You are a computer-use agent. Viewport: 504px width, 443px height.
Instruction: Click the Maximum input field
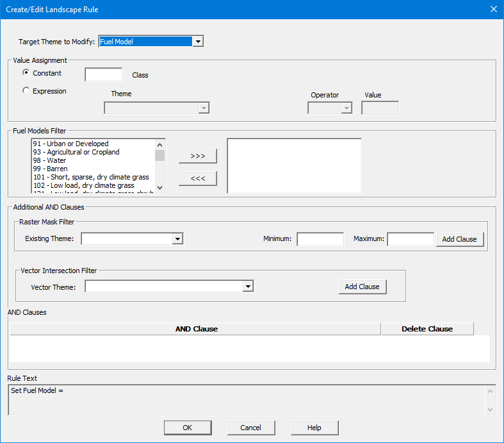[x=411, y=239]
